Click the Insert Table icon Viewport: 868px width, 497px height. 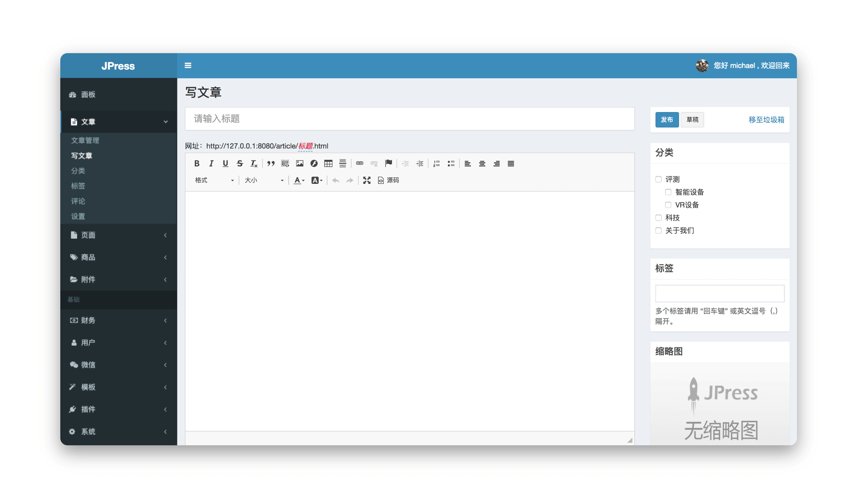point(328,163)
